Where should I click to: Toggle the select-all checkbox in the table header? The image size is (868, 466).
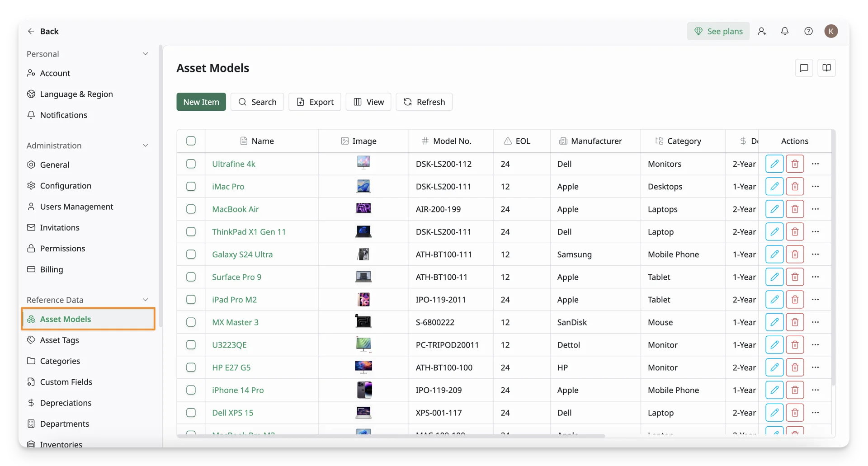[x=191, y=141]
